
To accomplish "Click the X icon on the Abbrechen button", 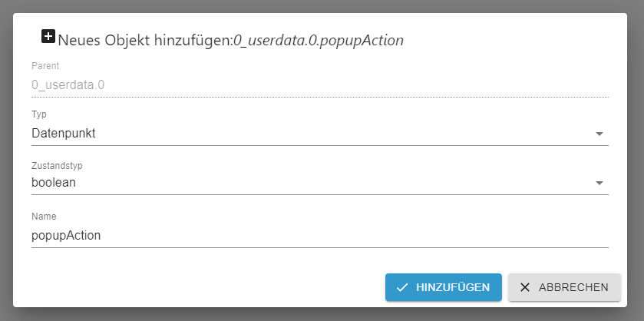I will pyautogui.click(x=525, y=287).
